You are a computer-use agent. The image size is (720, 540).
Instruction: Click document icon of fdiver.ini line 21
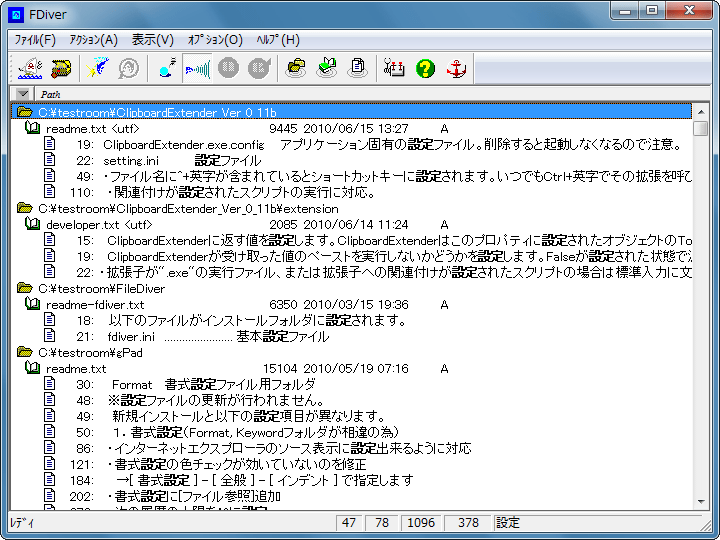(x=50, y=336)
